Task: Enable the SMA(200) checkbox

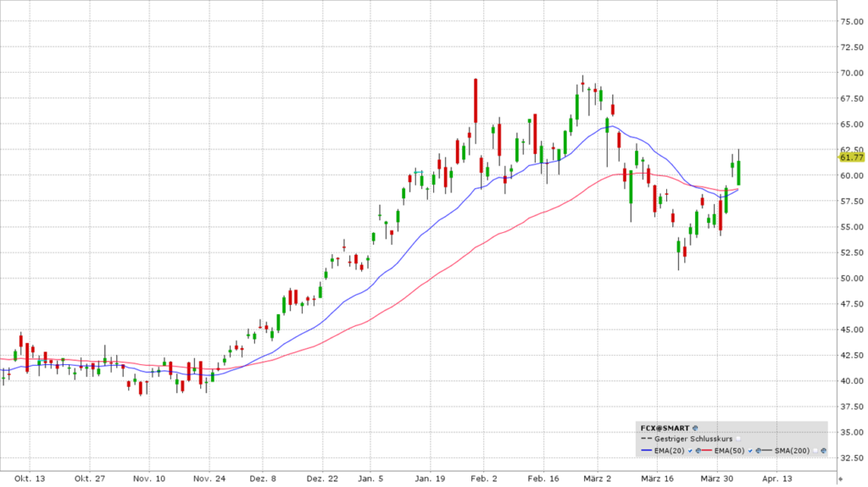Action: 815,451
